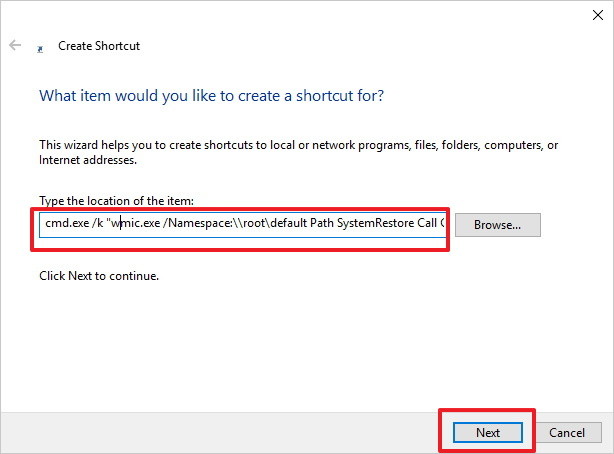Click 'Type the location of the item' label
The width and height of the screenshot is (614, 454).
click(115, 201)
